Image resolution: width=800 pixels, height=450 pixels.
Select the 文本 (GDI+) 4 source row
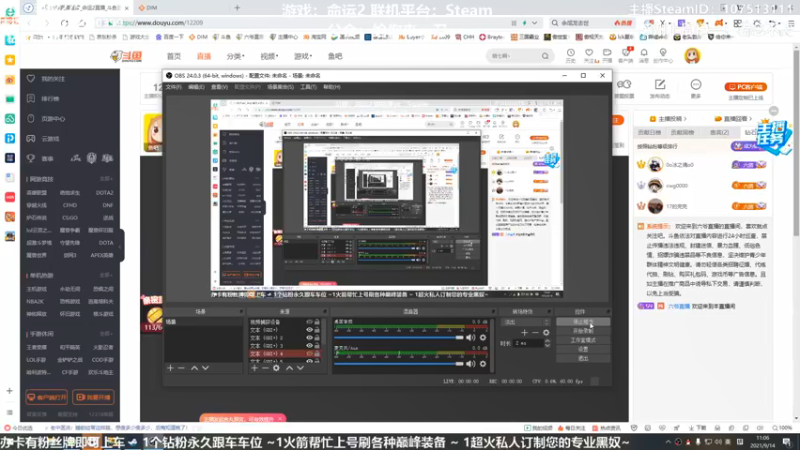[x=285, y=354]
